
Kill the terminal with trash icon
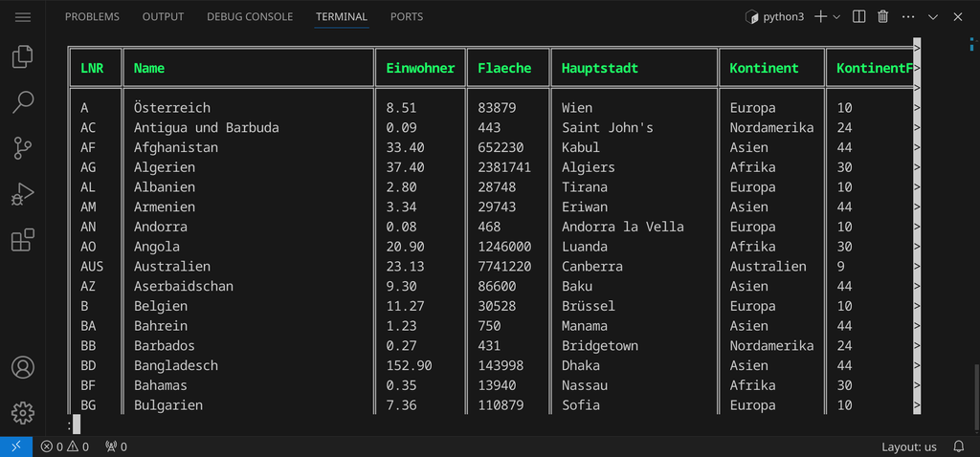tap(883, 17)
